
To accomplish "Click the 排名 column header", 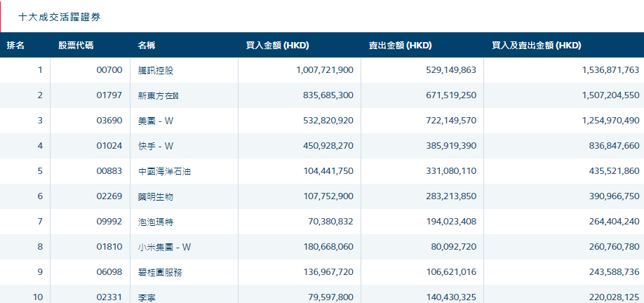I will (15, 46).
